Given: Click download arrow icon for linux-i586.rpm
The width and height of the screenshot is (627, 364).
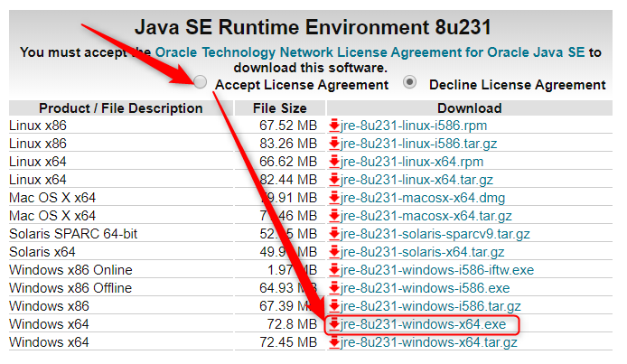Looking at the screenshot, I should click(334, 126).
